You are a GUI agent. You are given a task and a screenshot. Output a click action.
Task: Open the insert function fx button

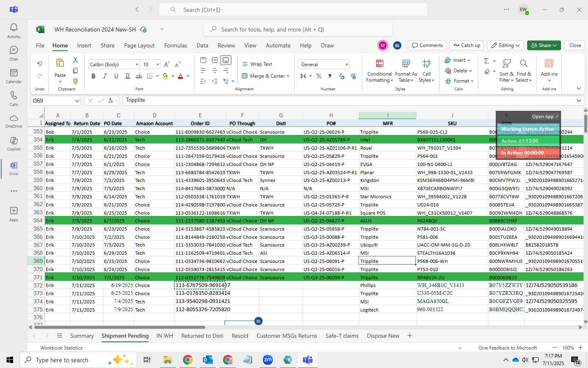pos(111,101)
